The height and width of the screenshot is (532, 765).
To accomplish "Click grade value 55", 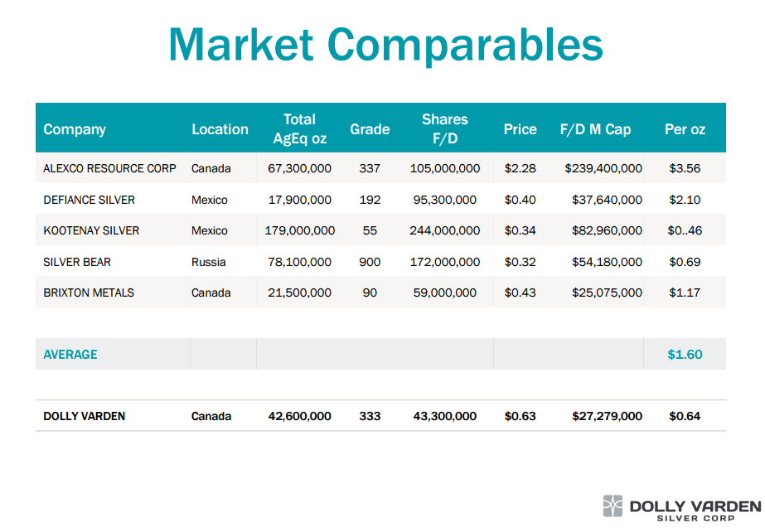I will [370, 230].
